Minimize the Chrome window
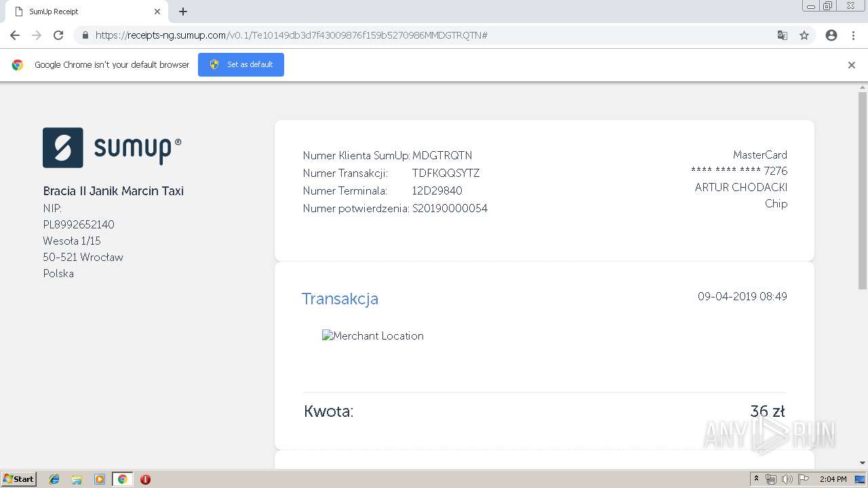 point(810,6)
